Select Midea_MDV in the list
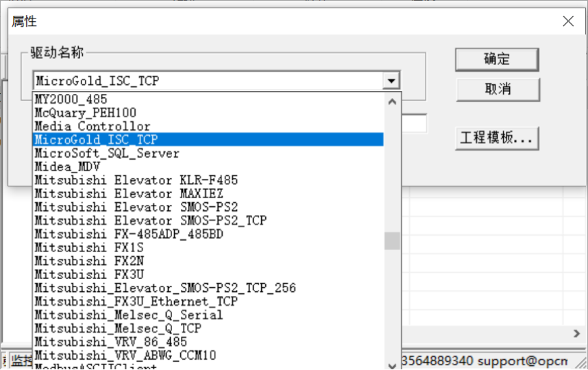This screenshot has width=588, height=370. [208, 166]
